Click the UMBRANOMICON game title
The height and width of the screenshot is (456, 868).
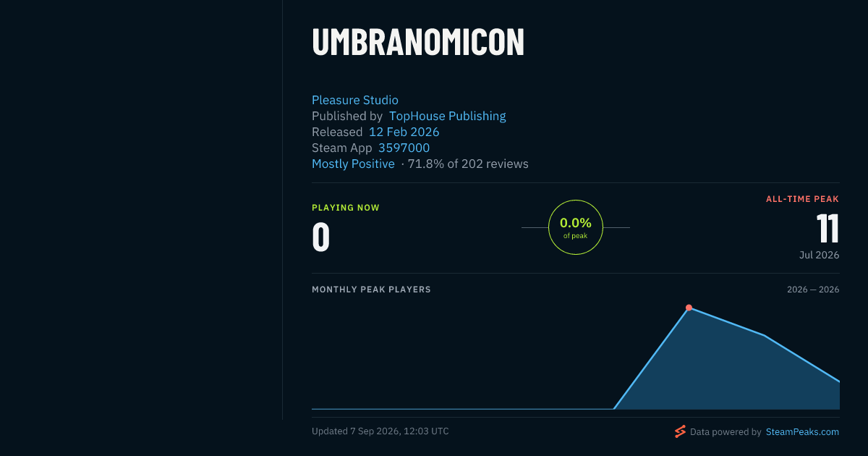[418, 42]
